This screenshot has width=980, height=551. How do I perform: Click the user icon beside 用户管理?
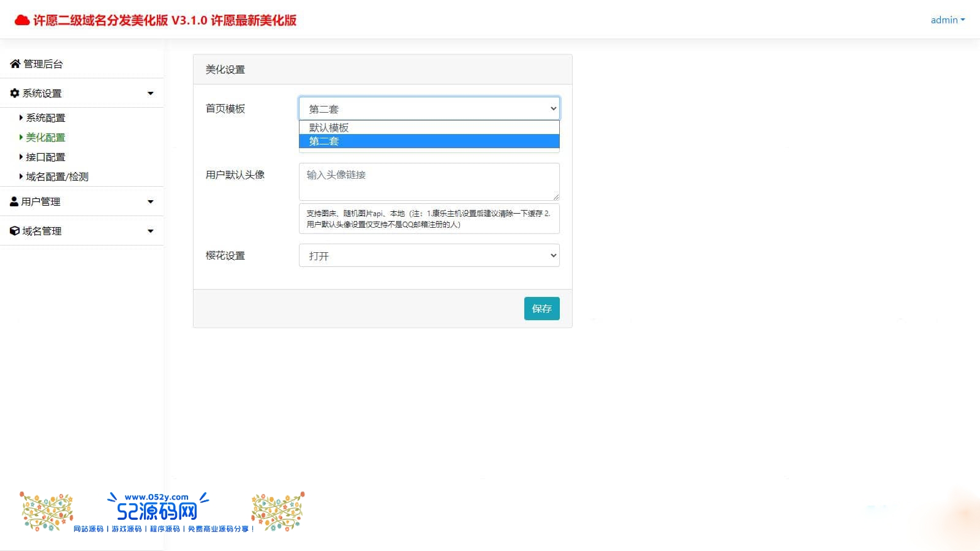coord(13,201)
